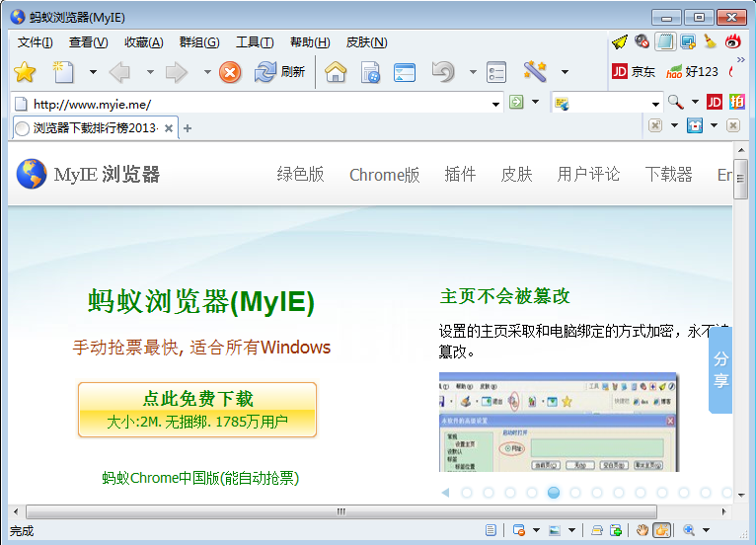Click the list options toolbar icon

click(x=496, y=72)
